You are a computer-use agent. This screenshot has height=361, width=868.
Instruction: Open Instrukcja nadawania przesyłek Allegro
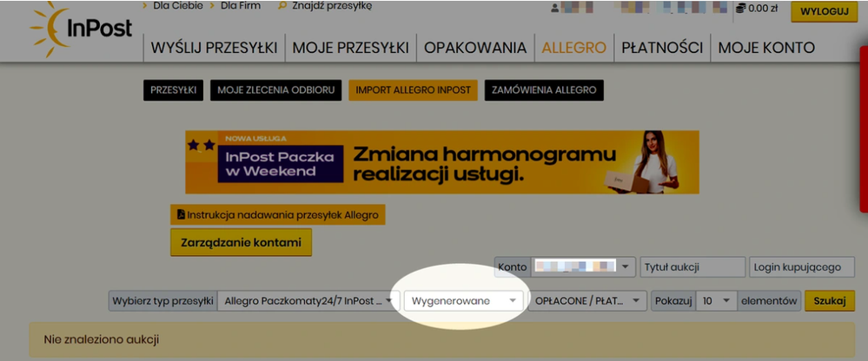(x=277, y=214)
